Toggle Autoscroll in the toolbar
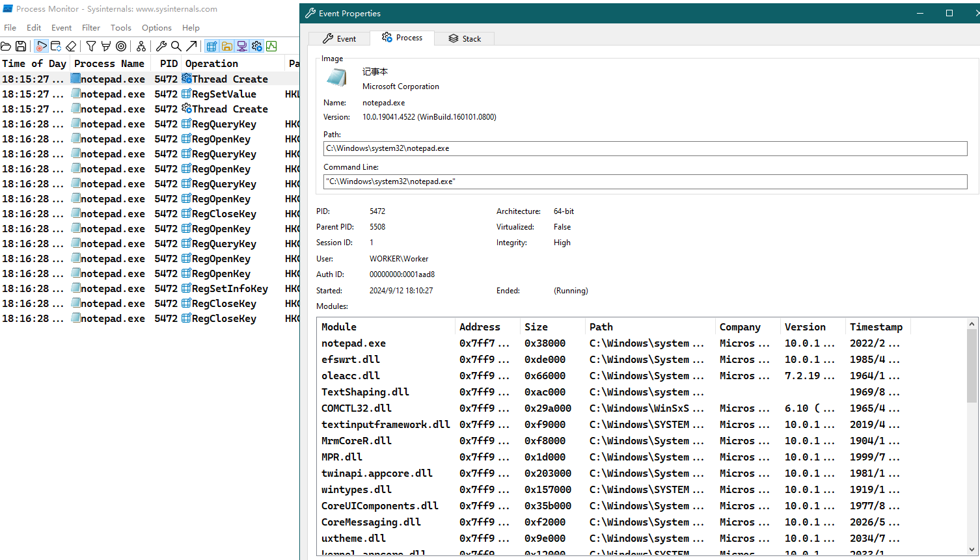Image resolution: width=980 pixels, height=560 pixels. point(56,46)
